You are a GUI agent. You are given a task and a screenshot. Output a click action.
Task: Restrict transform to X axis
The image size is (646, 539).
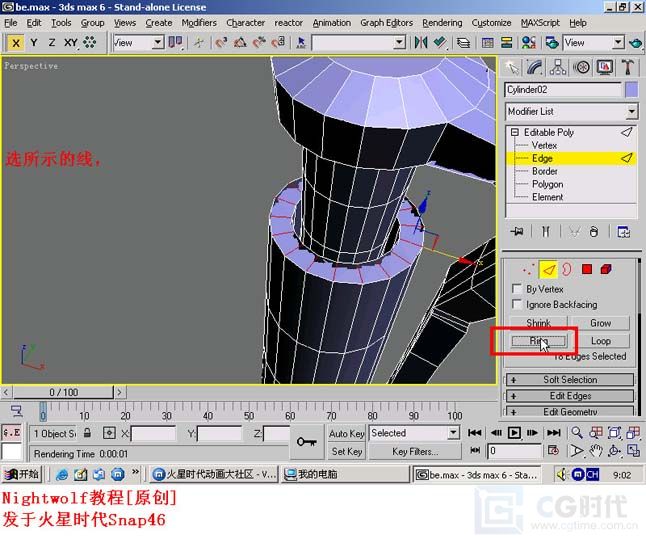tap(16, 42)
